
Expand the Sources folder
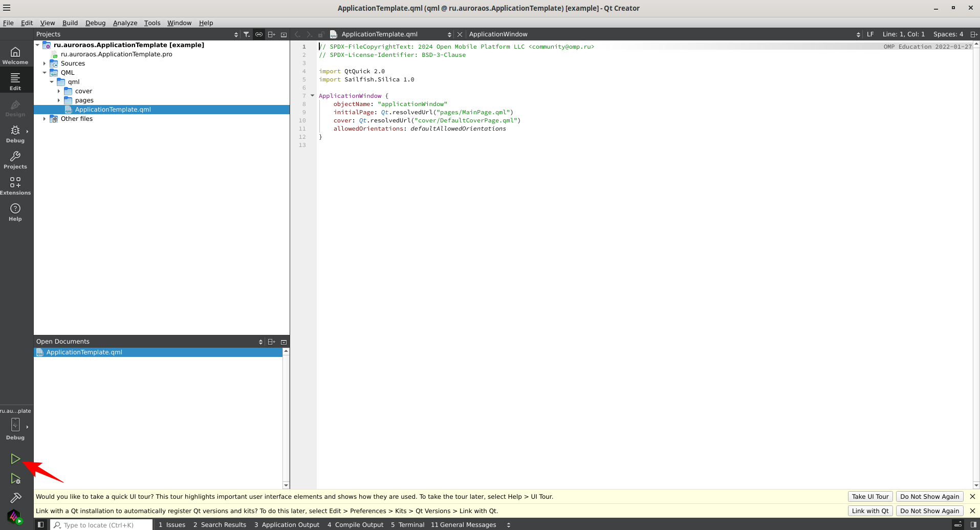(45, 63)
